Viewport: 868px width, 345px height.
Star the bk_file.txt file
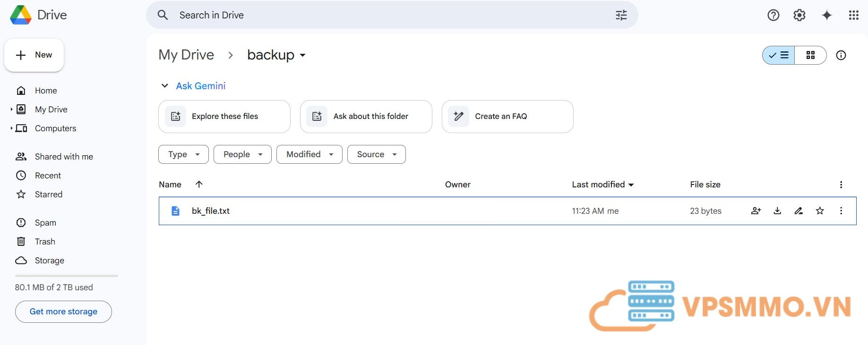click(820, 211)
